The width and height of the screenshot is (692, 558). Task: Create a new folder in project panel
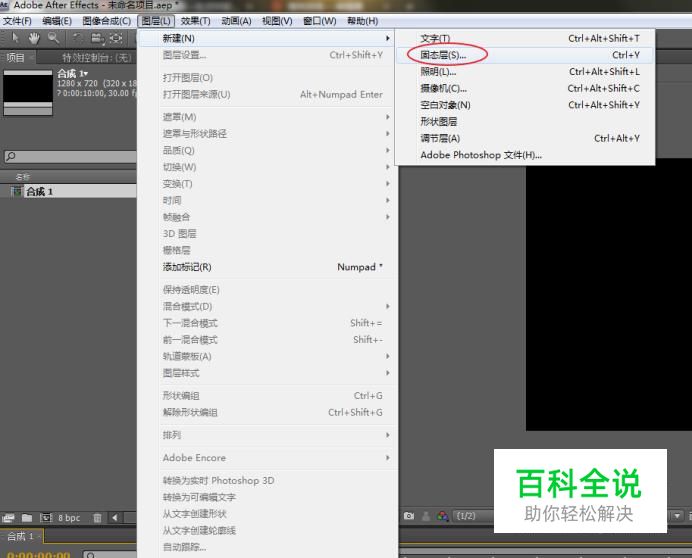click(x=27, y=517)
